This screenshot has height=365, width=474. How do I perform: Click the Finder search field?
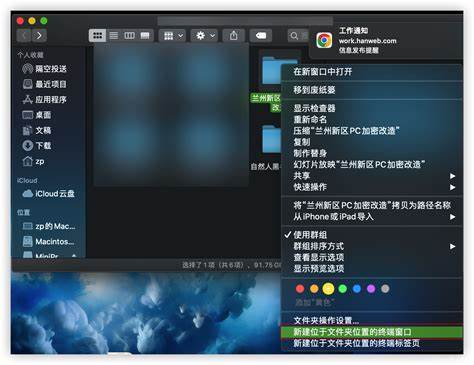pos(298,35)
